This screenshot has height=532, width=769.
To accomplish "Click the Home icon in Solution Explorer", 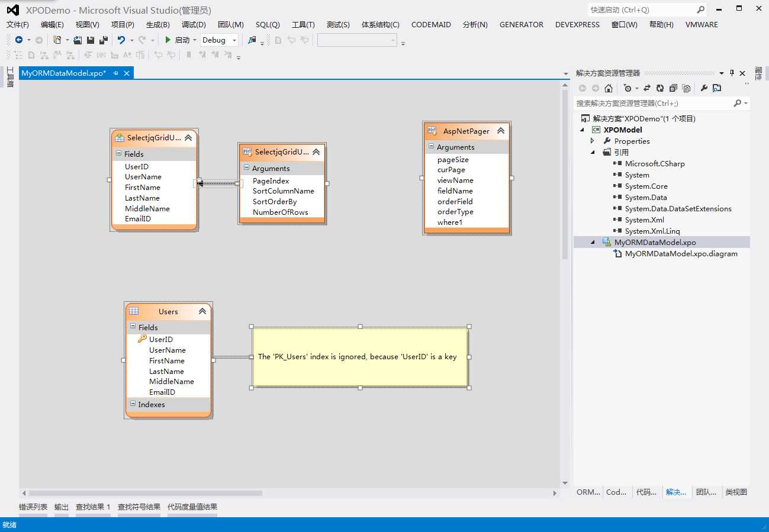I will point(608,88).
